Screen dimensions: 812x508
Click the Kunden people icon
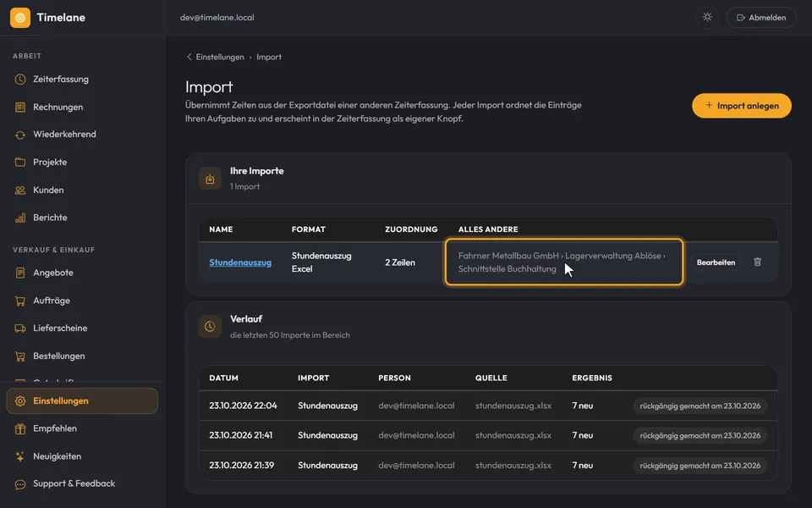(20, 190)
